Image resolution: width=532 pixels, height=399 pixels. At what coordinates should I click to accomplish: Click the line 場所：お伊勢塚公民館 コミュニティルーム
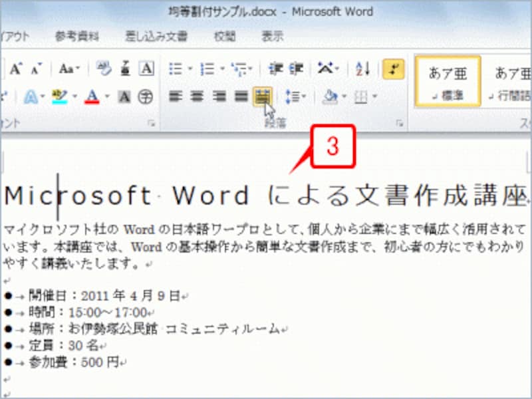click(154, 329)
